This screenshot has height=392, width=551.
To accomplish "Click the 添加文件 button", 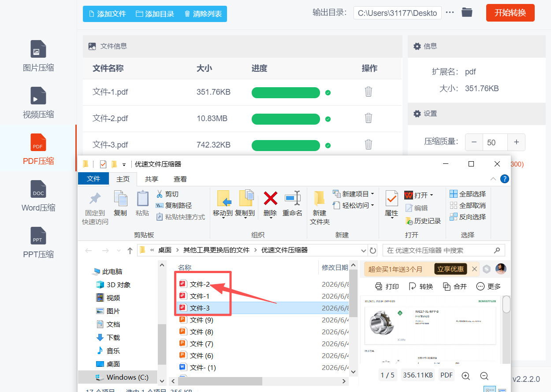I will 107,14.
